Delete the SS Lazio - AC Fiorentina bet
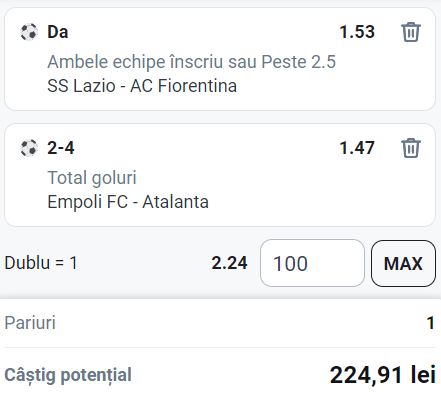The image size is (441, 393). point(411,32)
